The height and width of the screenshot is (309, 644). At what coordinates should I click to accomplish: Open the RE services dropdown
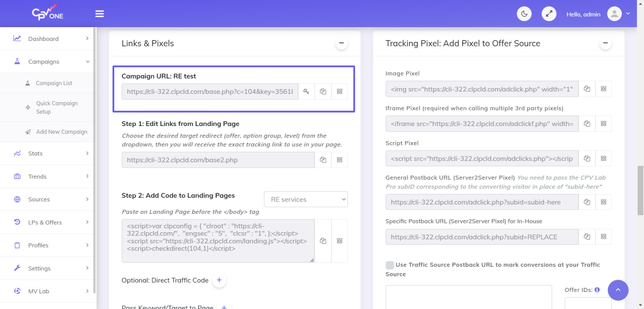tap(306, 200)
